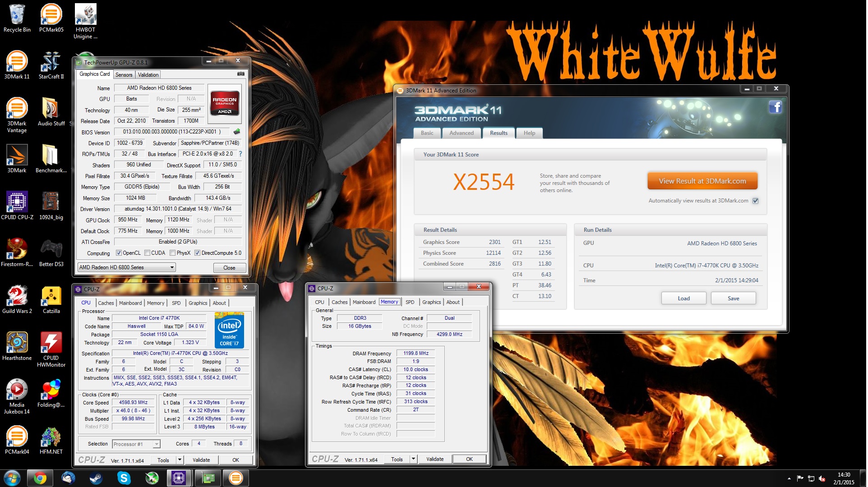
Task: Click the Load button in Run Details
Action: [685, 299]
